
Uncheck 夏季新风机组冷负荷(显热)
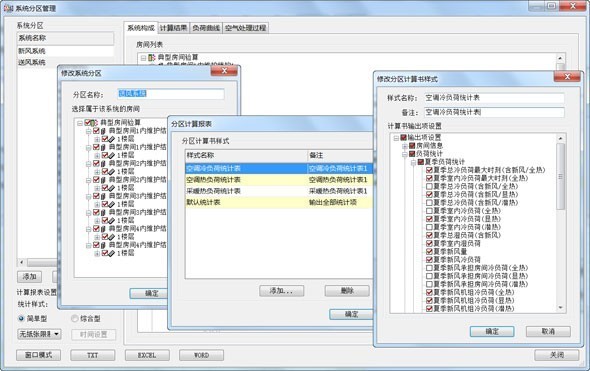coord(429,300)
